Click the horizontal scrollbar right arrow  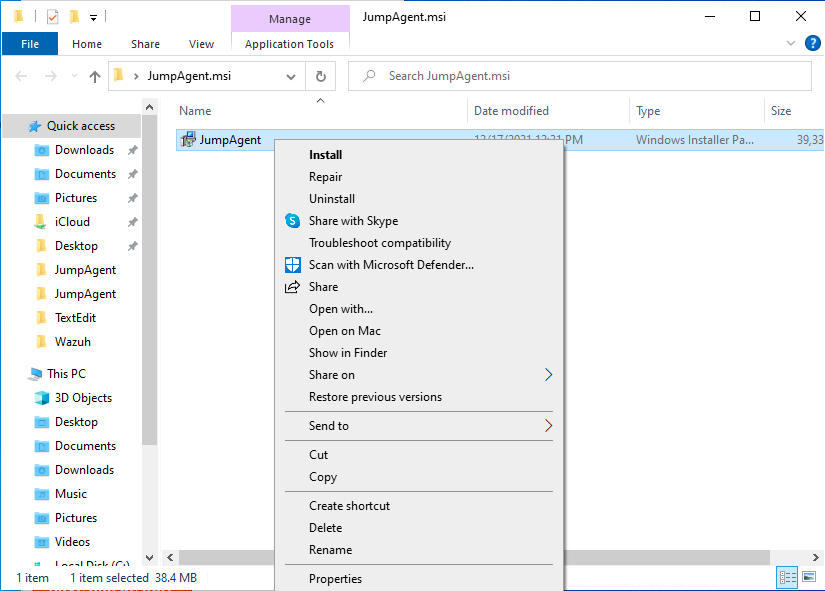[x=816, y=557]
